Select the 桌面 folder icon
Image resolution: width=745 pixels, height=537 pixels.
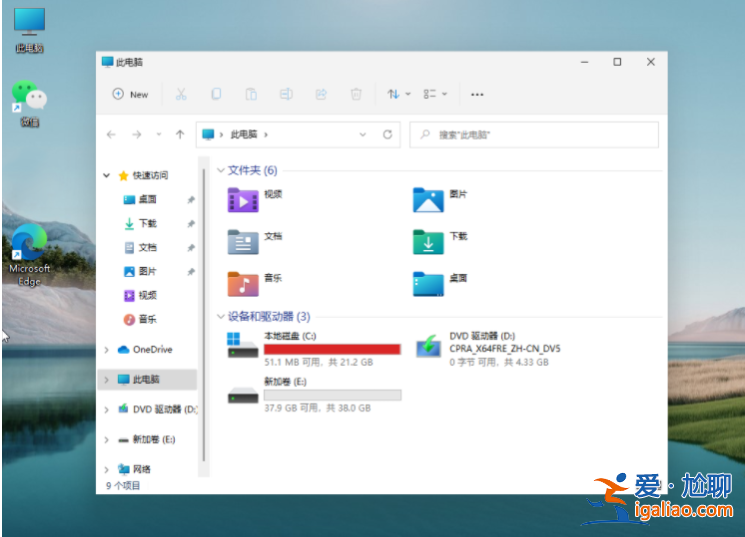428,284
